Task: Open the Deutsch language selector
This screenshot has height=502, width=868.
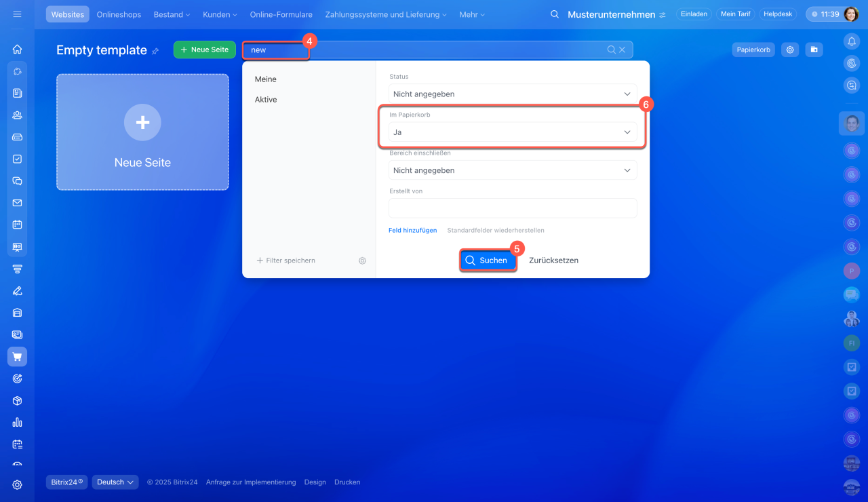Action: point(115,482)
